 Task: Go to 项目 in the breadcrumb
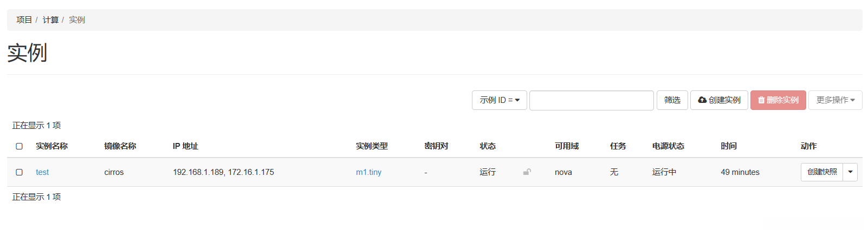[24, 20]
